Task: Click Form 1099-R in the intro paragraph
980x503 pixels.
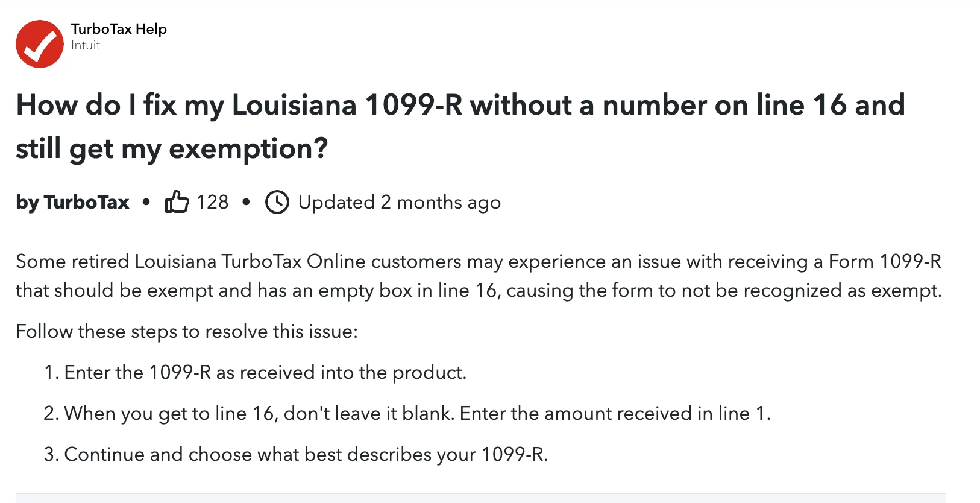Action: coord(885,262)
